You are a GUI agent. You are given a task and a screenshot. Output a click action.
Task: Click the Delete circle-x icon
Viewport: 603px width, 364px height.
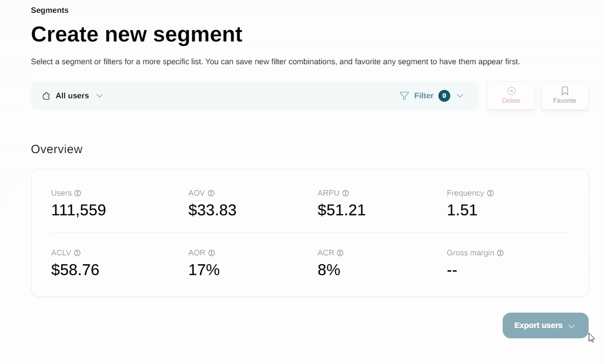[x=512, y=91]
